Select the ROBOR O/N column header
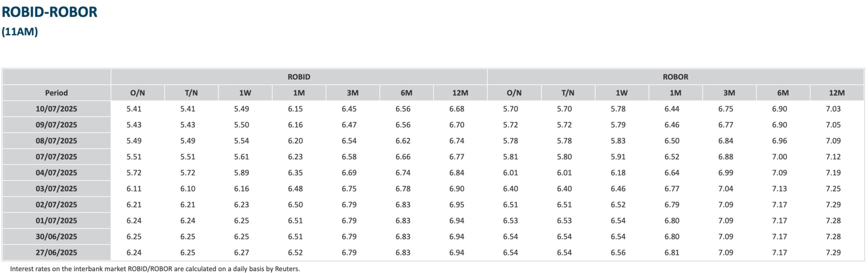The image size is (868, 273). tap(514, 93)
